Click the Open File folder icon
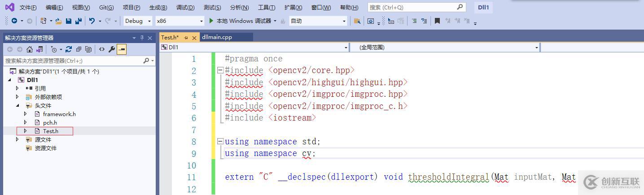644x195 pixels. click(x=59, y=21)
